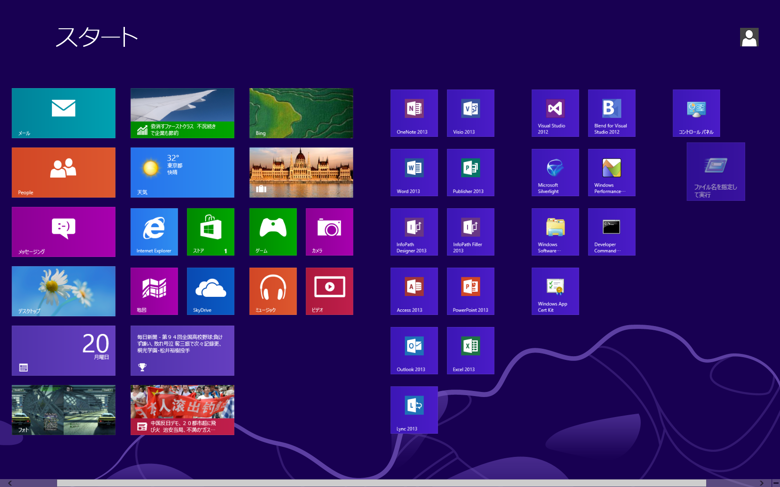Open the Sports news tile with trophy
This screenshot has width=780, height=487.
[183, 351]
